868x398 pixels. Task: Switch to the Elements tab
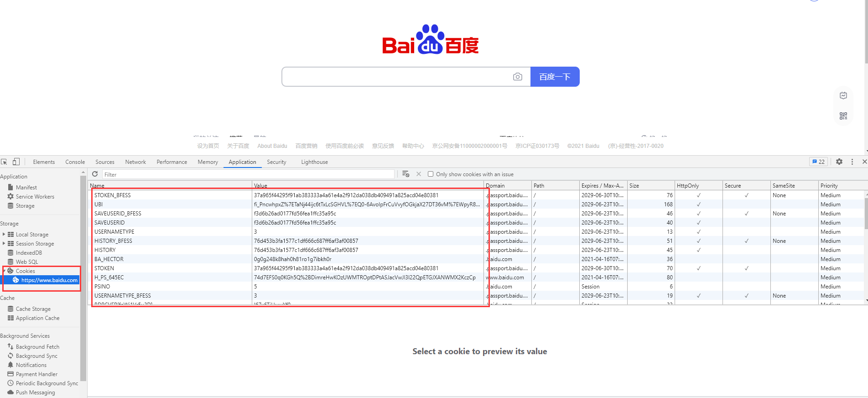[x=44, y=162]
